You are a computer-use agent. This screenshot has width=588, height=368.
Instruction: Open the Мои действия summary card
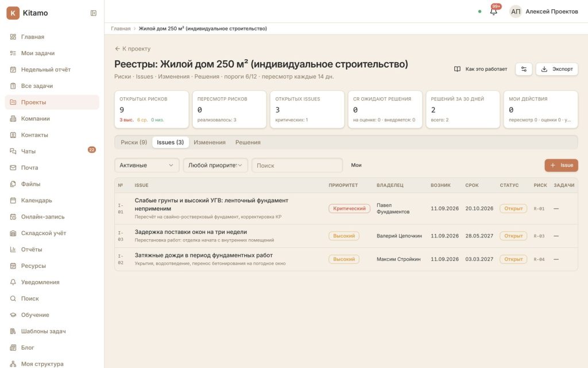point(541,109)
